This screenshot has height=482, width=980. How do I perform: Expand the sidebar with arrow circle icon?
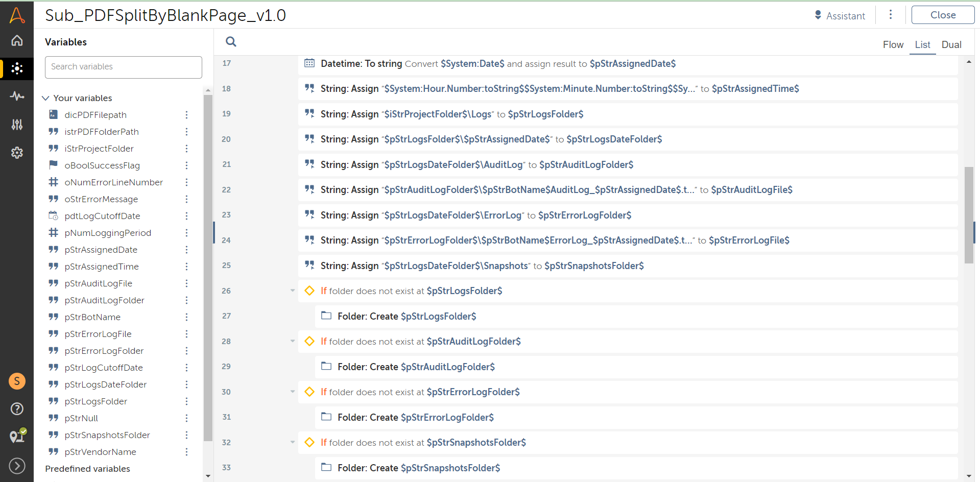[x=17, y=466]
